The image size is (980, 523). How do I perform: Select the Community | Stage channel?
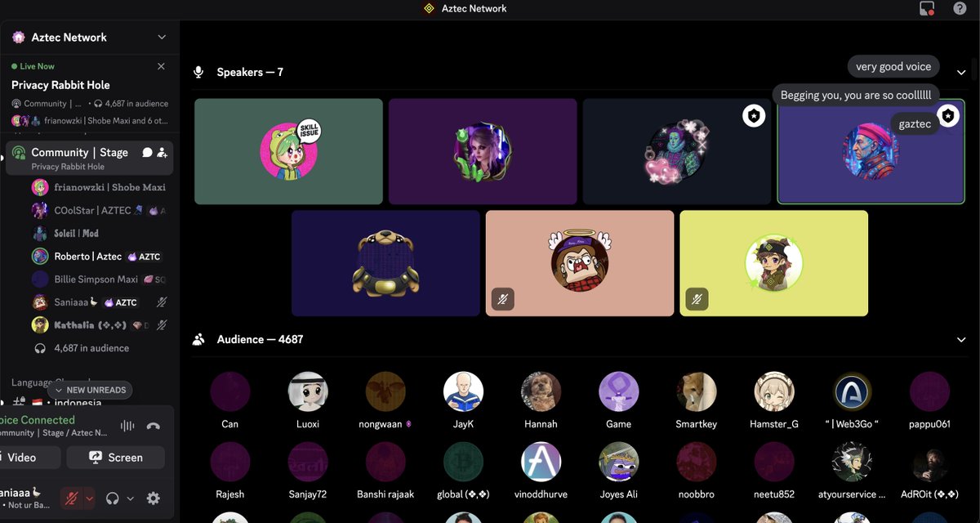pyautogui.click(x=89, y=159)
